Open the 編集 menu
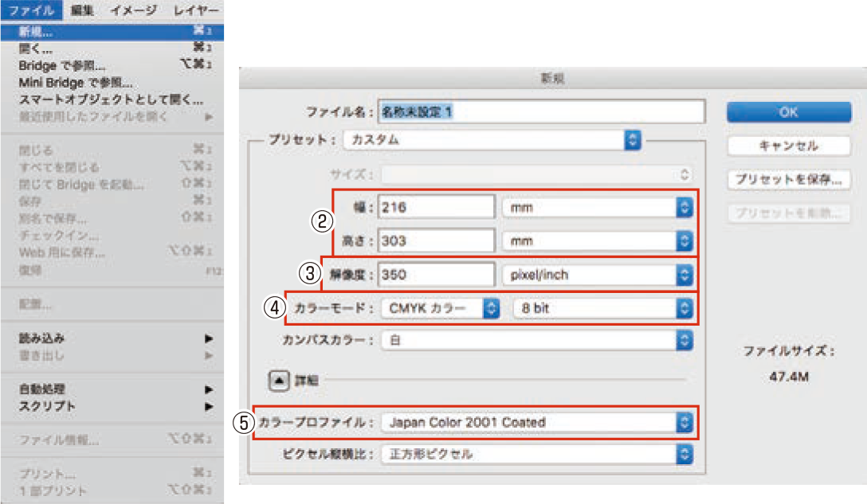867x504 pixels. [82, 10]
